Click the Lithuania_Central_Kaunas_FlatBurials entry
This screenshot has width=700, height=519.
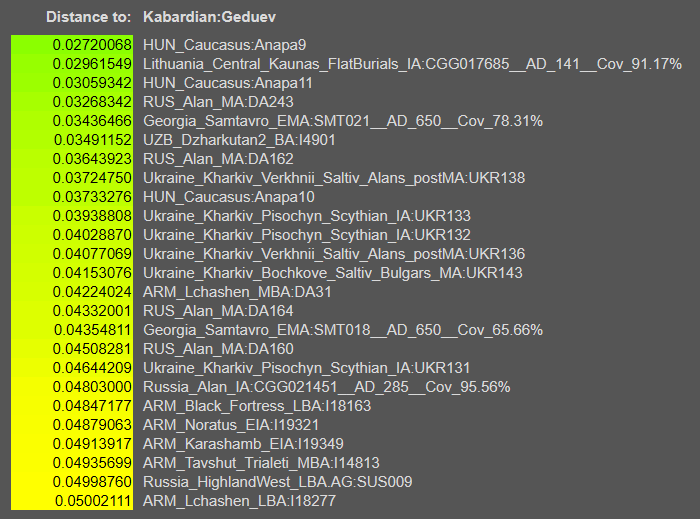412,64
